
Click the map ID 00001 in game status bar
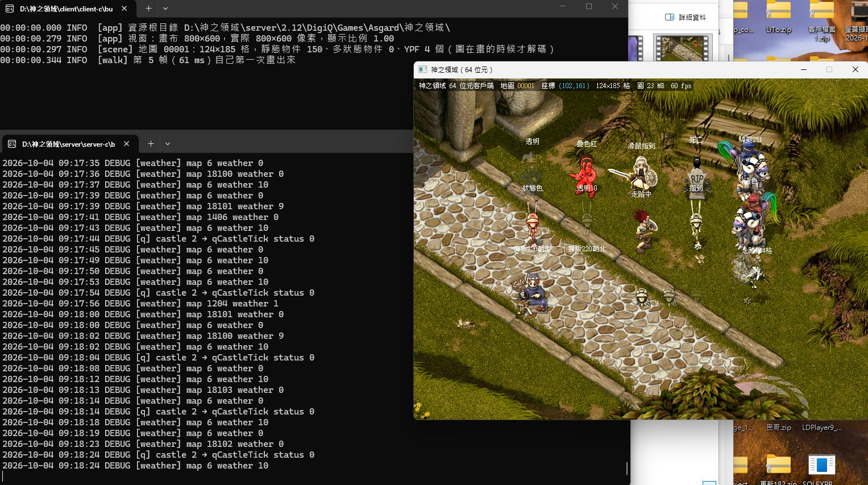click(x=526, y=86)
